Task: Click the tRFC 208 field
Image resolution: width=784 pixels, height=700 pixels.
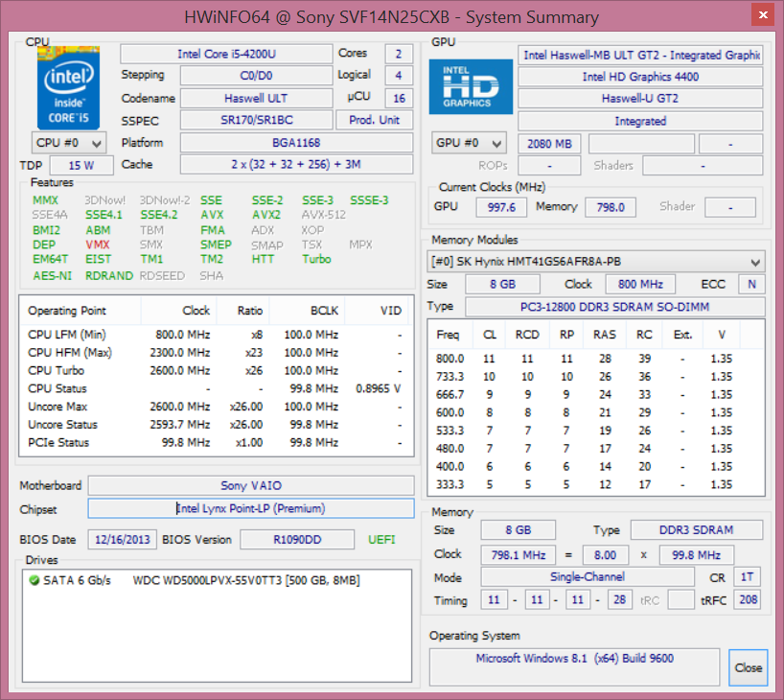Action: click(748, 599)
